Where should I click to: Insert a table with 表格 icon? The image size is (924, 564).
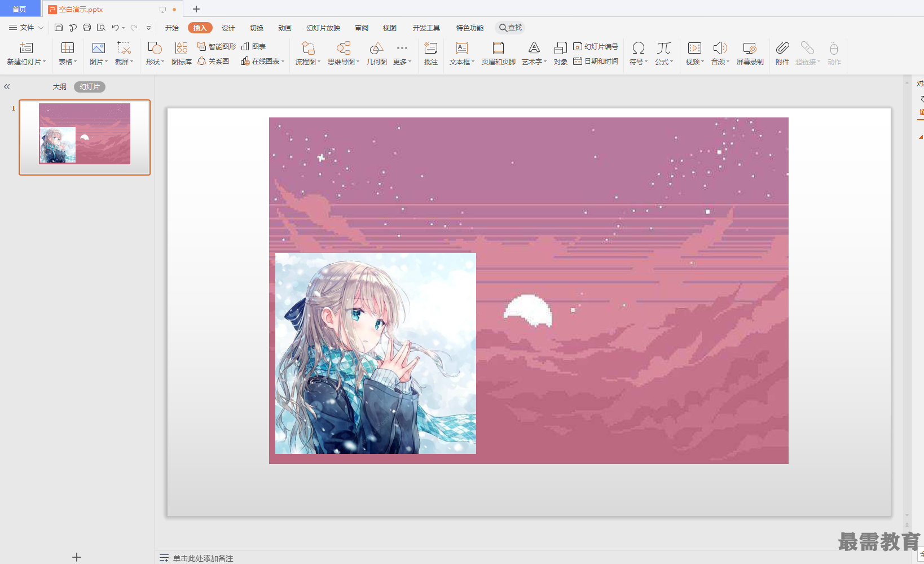[x=68, y=47]
